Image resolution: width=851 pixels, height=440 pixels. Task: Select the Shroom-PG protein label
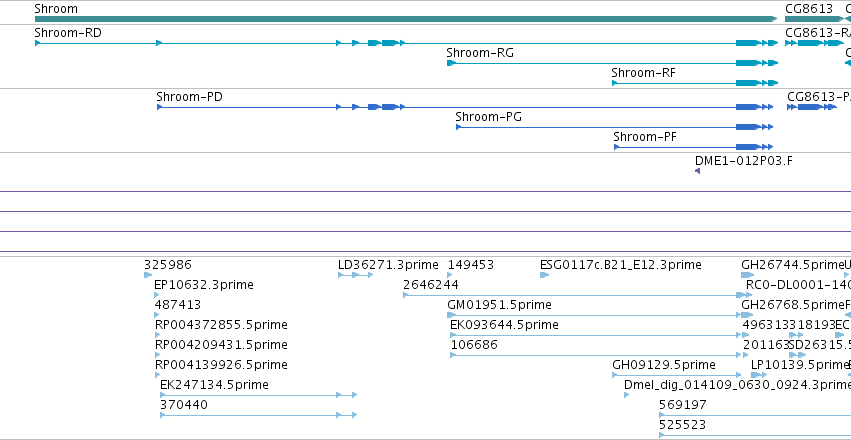[x=488, y=117]
